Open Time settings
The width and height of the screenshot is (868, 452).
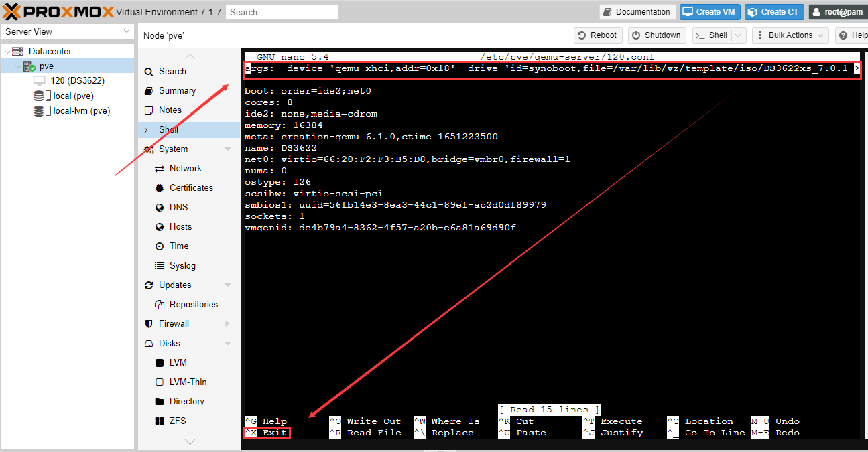pos(179,246)
